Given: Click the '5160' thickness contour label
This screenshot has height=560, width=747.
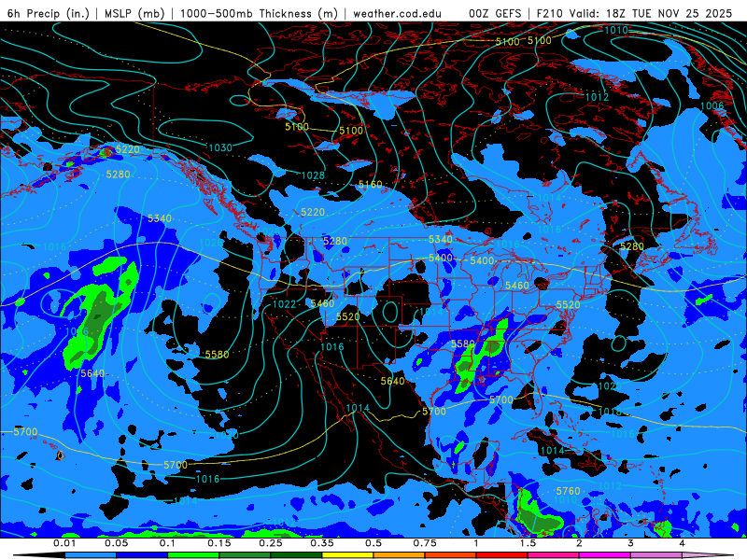Looking at the screenshot, I should pyautogui.click(x=370, y=184).
